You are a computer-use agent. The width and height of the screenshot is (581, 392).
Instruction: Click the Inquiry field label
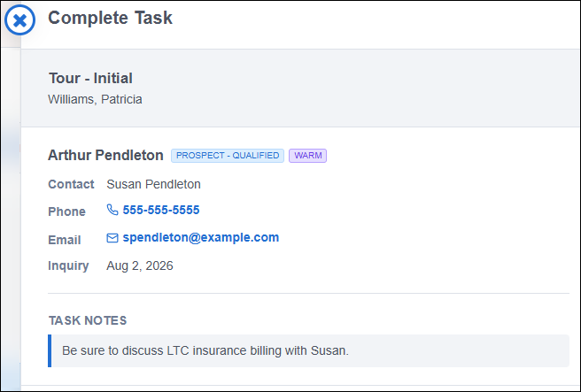click(x=68, y=265)
